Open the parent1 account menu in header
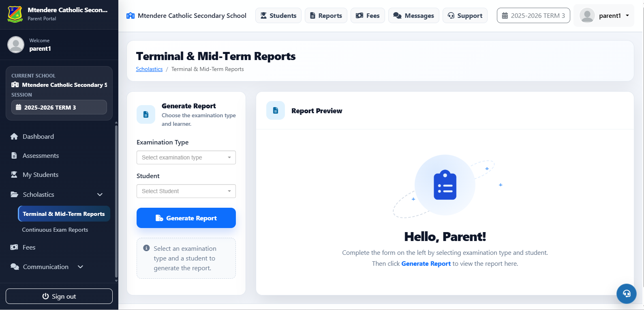The image size is (644, 310). pyautogui.click(x=604, y=16)
